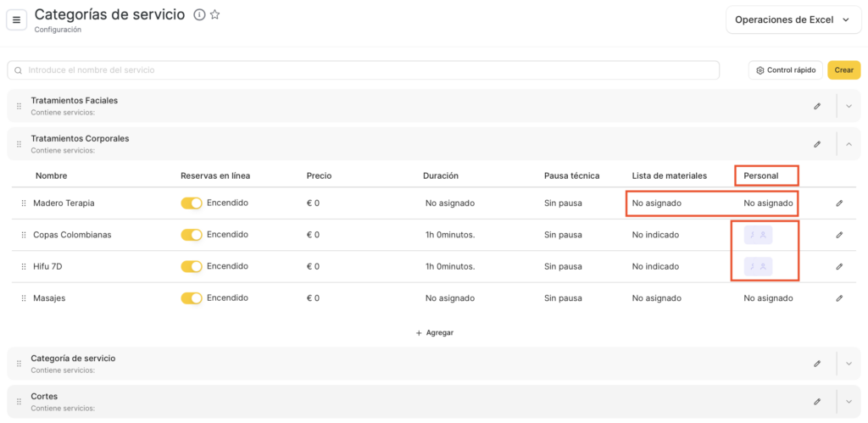Expand the Tratamientos Faciales category

click(849, 106)
